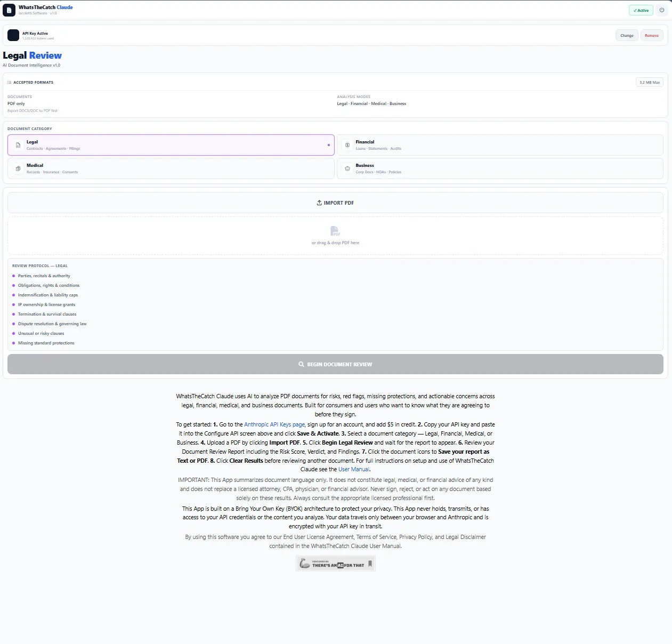
Task: Click 'Obligations, rights & conditions' protocol item
Action: coord(48,285)
